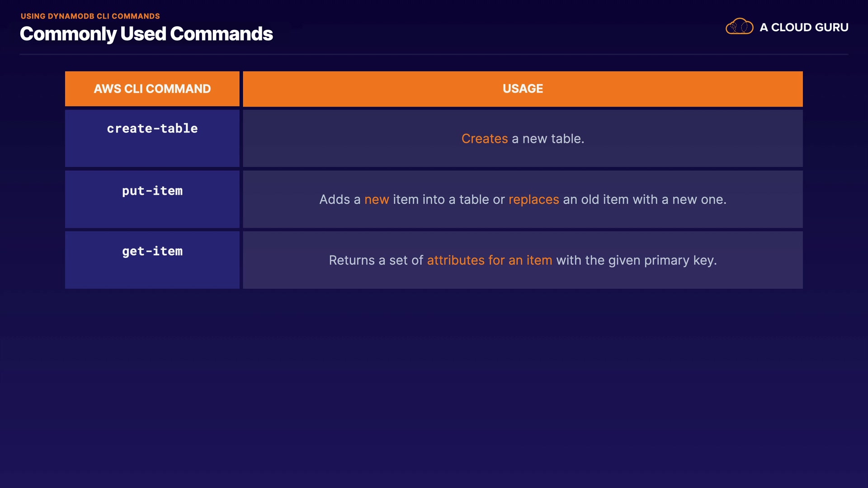868x488 pixels.
Task: Click the "AWS CLI COMMAND" column header
Action: pos(152,89)
